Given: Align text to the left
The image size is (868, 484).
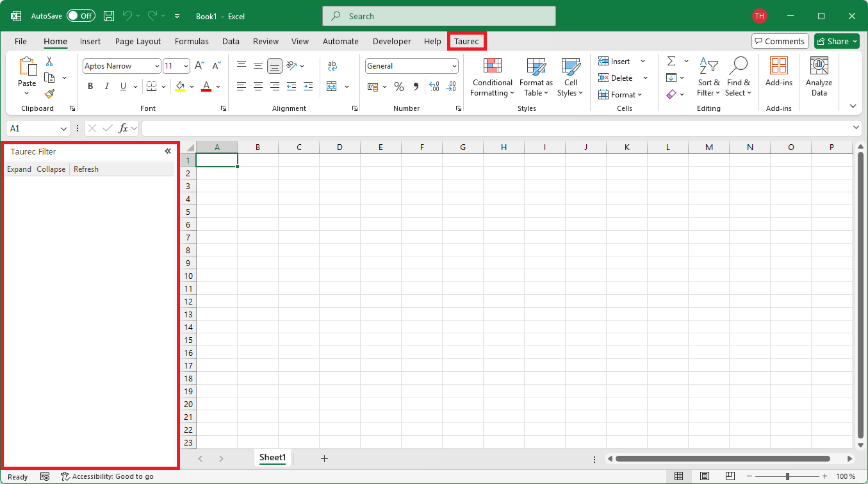Looking at the screenshot, I should 242,87.
